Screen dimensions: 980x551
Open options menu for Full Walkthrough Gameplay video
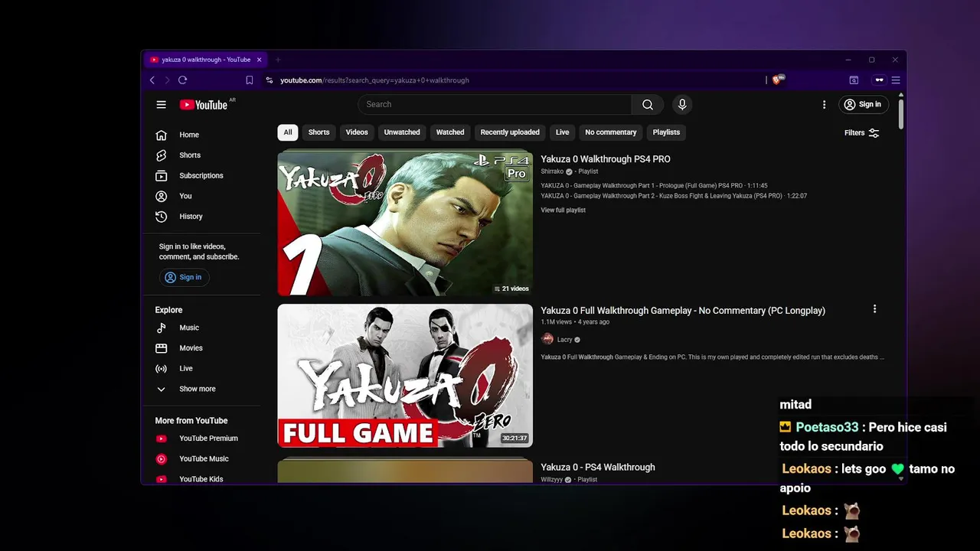click(x=874, y=309)
